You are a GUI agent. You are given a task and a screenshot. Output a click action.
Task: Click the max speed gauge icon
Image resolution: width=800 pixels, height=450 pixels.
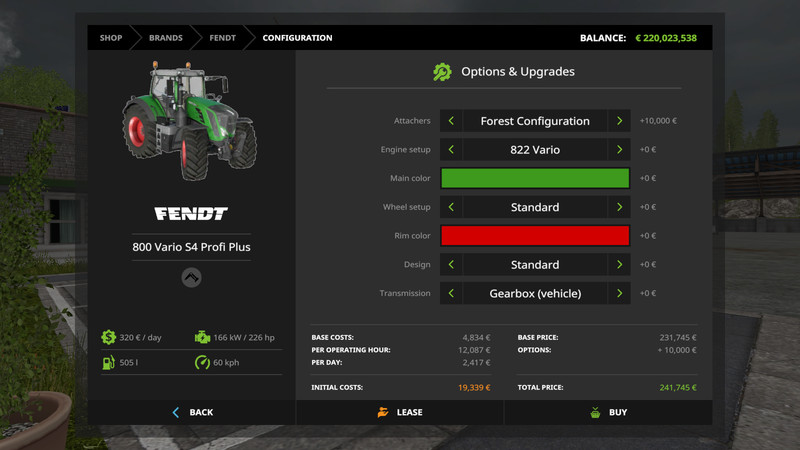tap(202, 363)
